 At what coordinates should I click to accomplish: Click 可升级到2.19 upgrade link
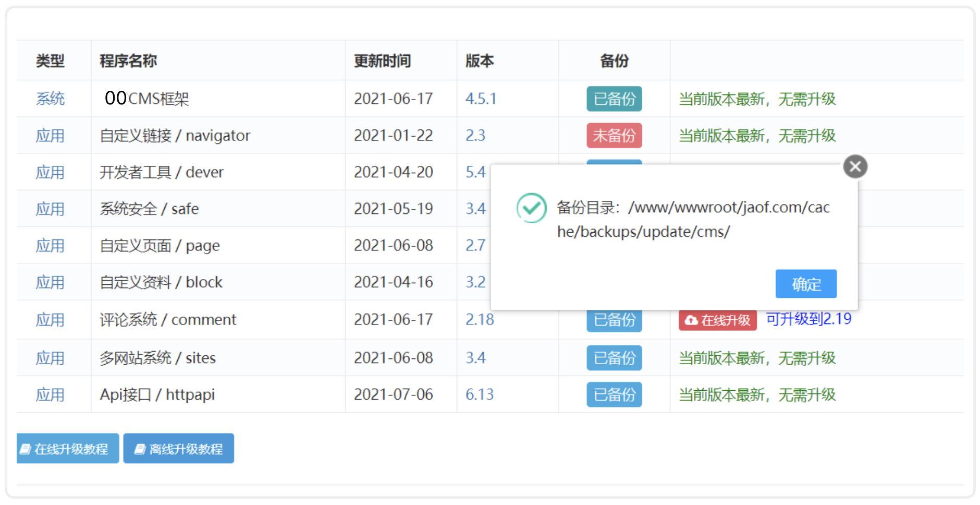coord(808,319)
